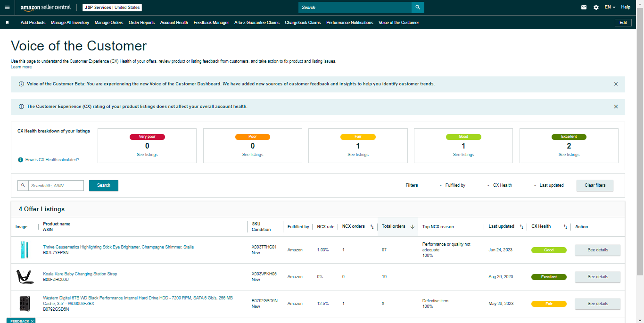The height and width of the screenshot is (323, 644).
Task: Click the Clear filters button
Action: [595, 185]
